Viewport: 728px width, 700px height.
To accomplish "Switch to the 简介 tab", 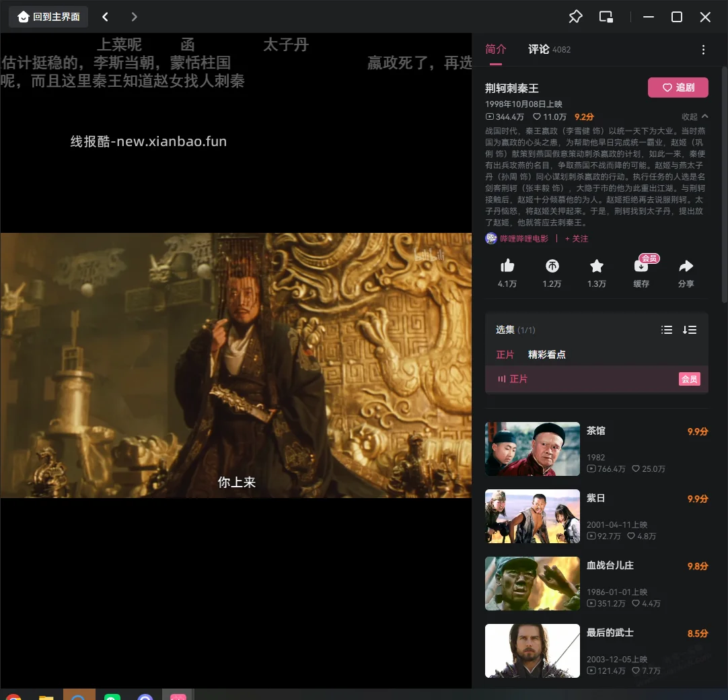I will [x=495, y=49].
